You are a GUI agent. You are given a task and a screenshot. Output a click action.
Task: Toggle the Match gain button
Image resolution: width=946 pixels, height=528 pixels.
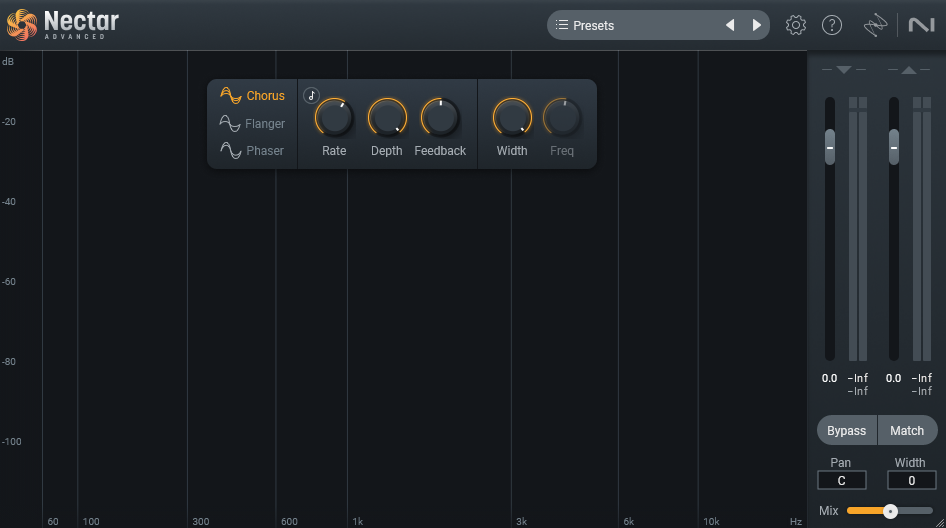(x=907, y=430)
